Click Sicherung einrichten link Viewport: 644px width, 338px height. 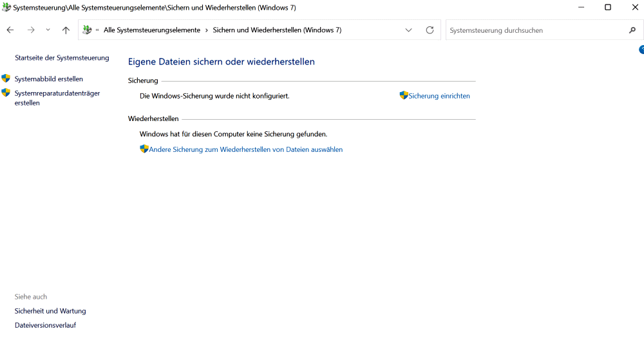pyautogui.click(x=439, y=96)
